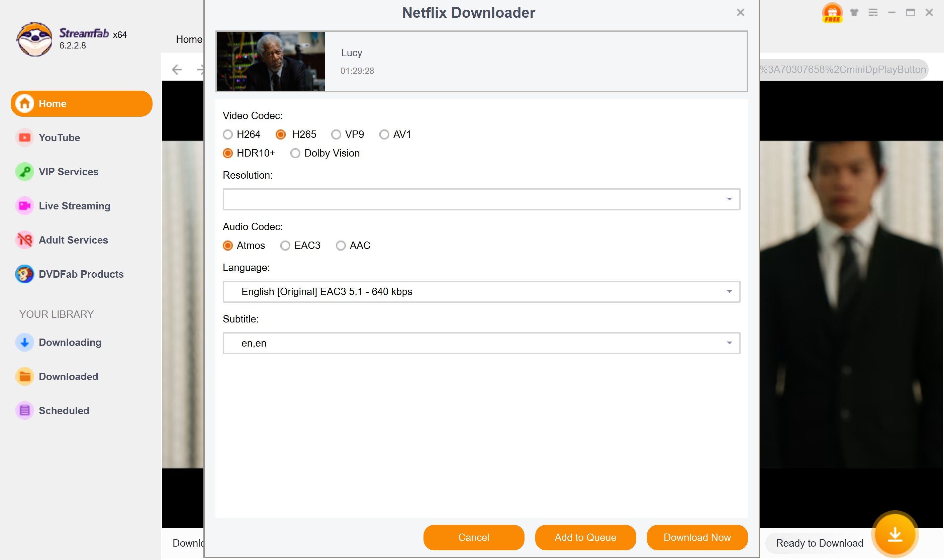This screenshot has height=560, width=944.
Task: Click the Downloading label in Your Library
Action: pyautogui.click(x=70, y=342)
